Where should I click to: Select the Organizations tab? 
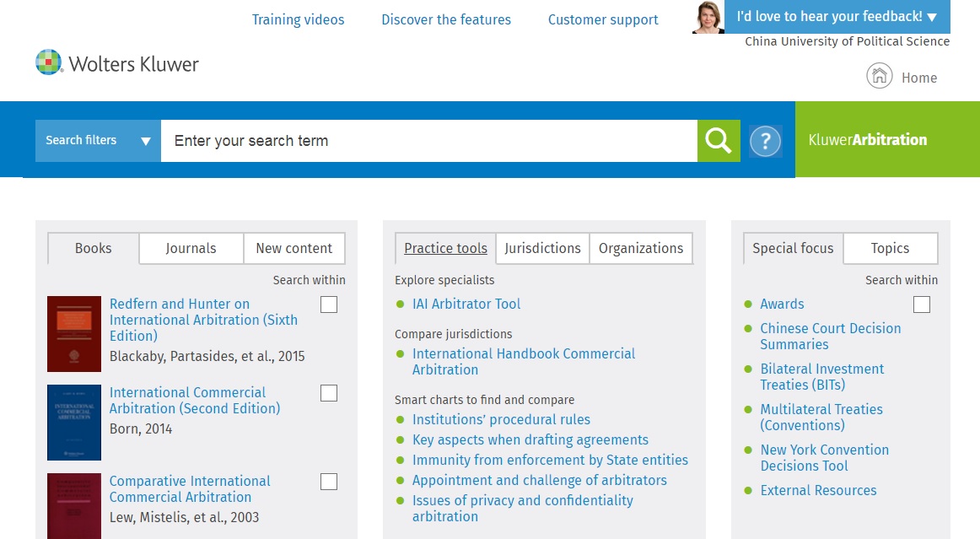pos(641,248)
